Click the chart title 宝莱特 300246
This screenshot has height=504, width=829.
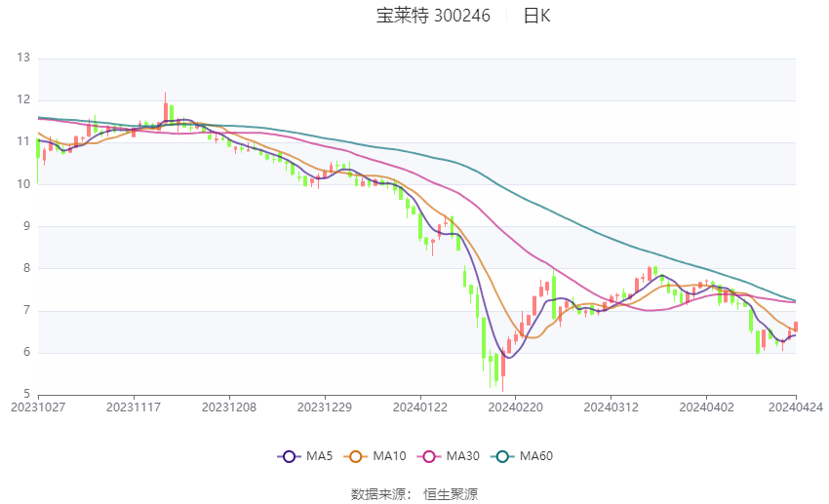[433, 16]
